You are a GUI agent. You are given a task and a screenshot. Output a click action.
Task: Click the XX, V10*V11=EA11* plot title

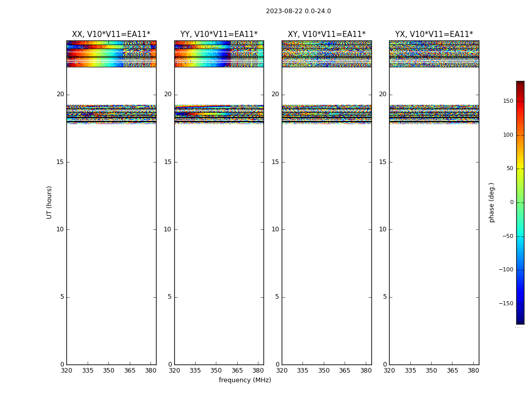click(111, 34)
